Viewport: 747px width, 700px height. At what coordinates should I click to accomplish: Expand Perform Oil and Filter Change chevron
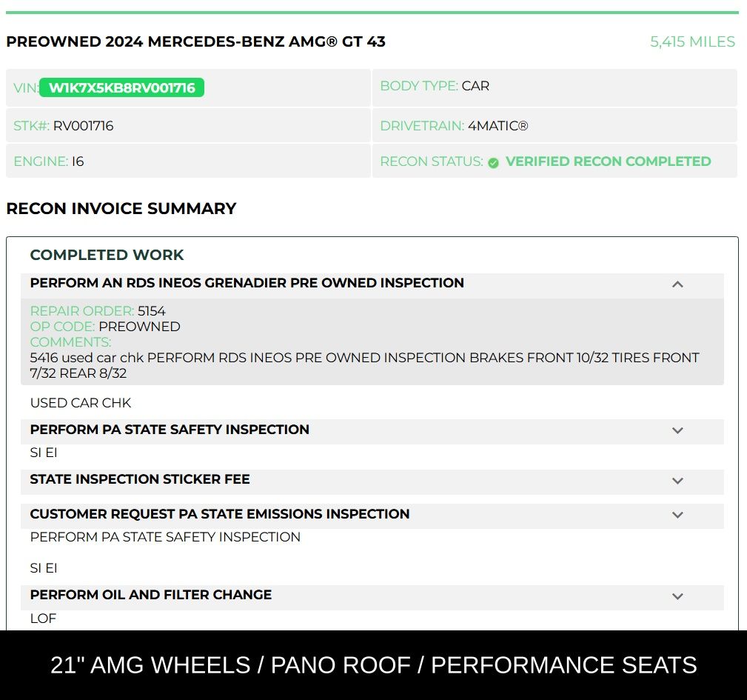[x=677, y=596]
